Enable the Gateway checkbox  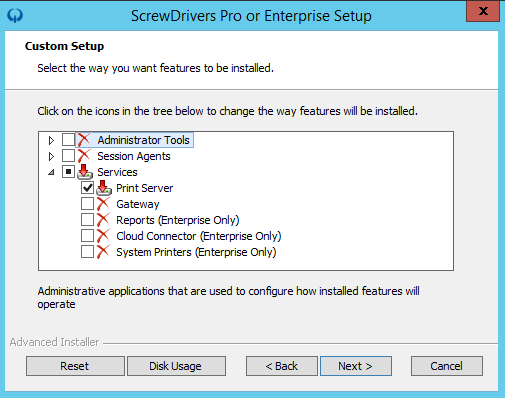click(x=87, y=204)
